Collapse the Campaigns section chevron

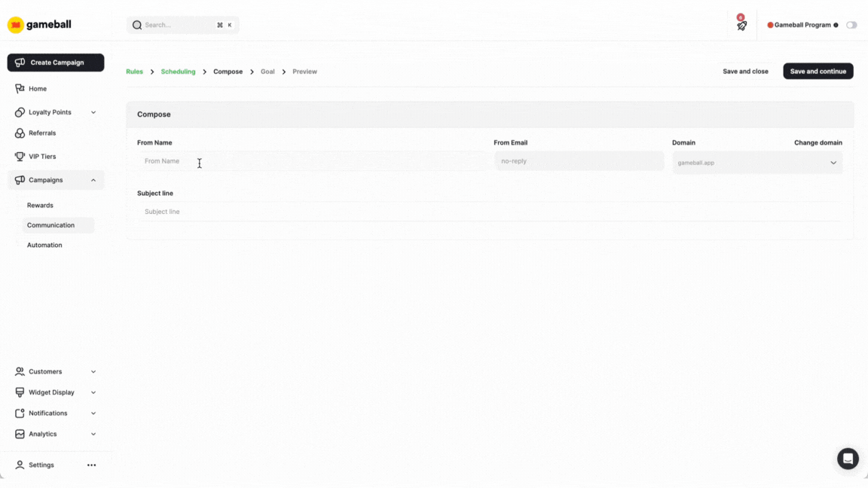pyautogui.click(x=93, y=179)
